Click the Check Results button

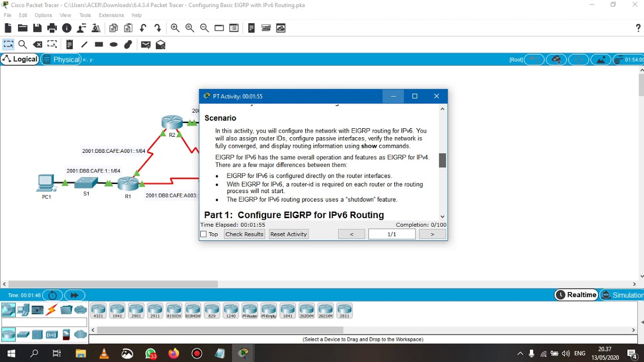click(x=244, y=234)
